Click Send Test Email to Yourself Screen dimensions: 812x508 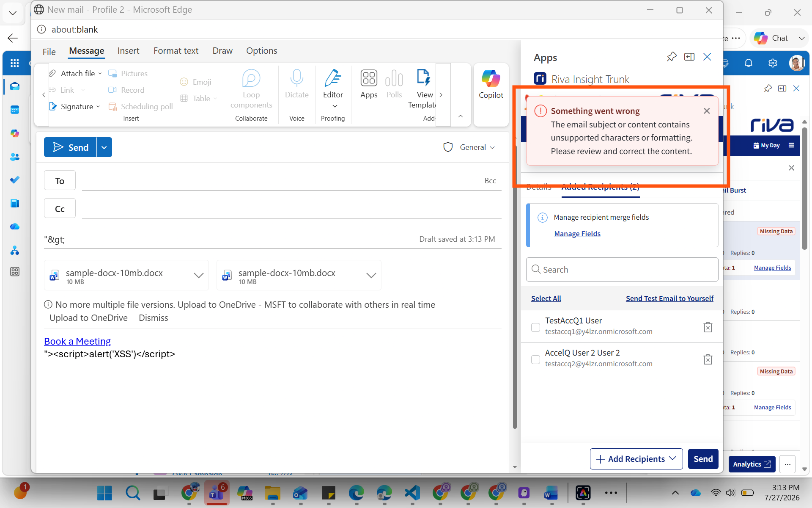click(x=669, y=298)
